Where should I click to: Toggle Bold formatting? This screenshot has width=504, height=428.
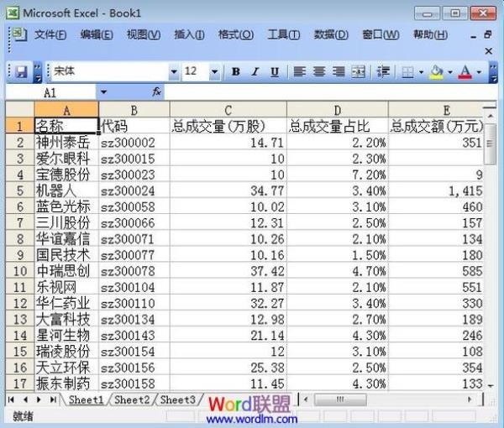(x=236, y=71)
